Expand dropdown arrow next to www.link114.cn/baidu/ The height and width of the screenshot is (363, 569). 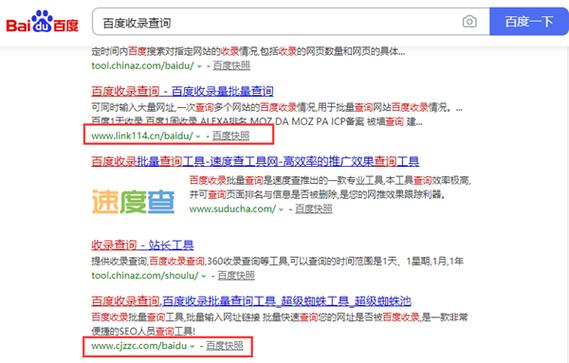point(198,136)
